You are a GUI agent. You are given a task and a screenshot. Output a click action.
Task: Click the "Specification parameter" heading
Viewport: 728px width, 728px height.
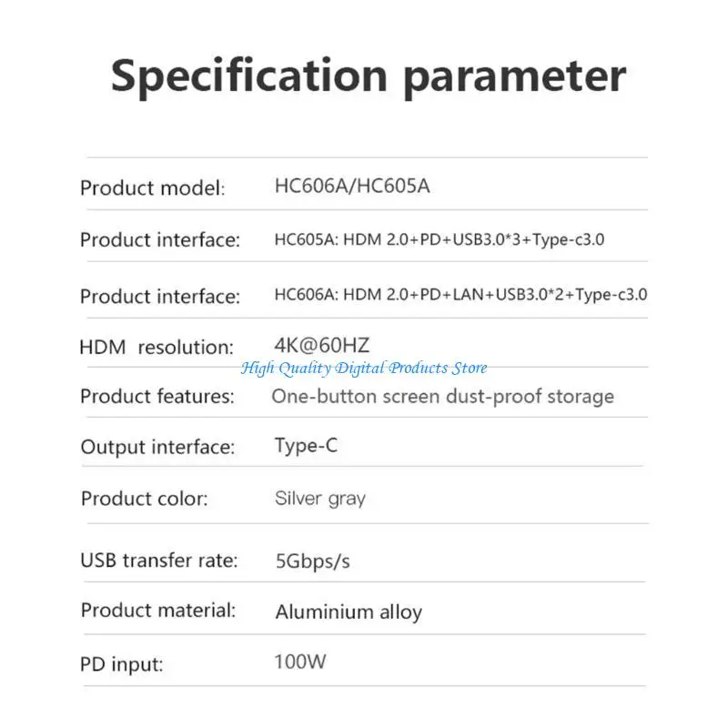[x=368, y=76]
